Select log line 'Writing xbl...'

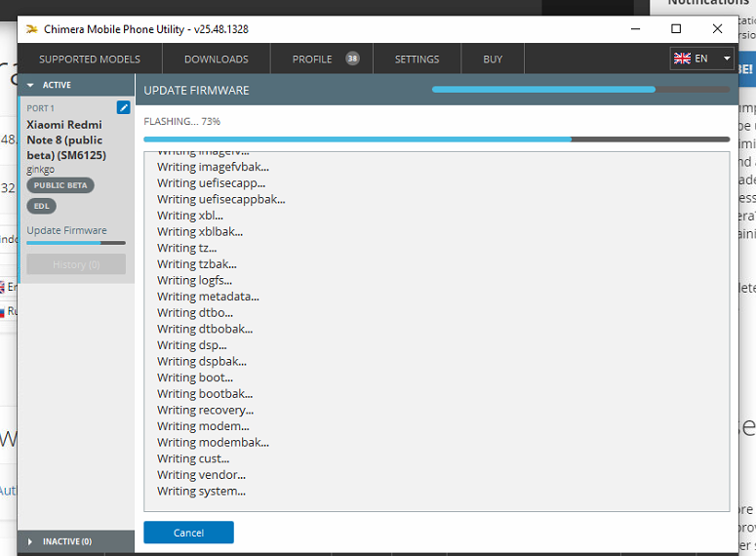(190, 216)
